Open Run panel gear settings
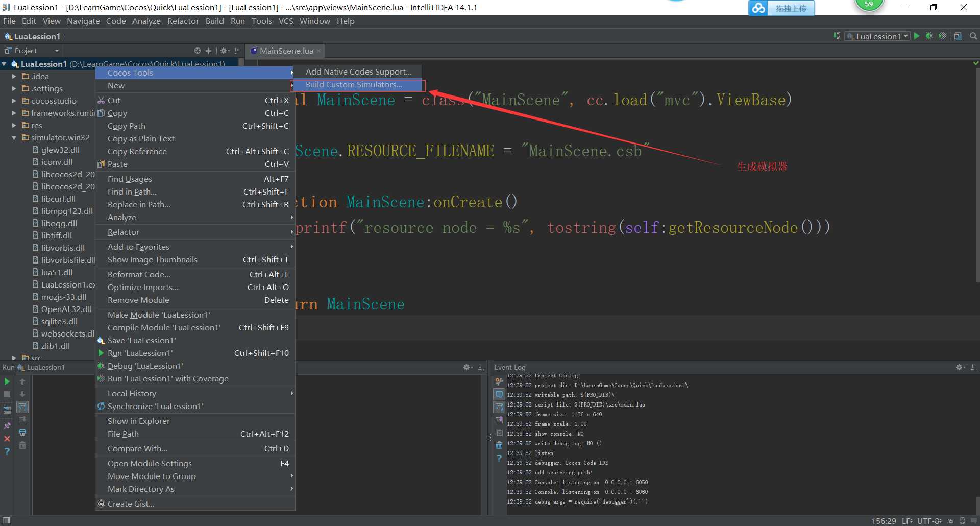This screenshot has width=980, height=526. click(x=468, y=367)
